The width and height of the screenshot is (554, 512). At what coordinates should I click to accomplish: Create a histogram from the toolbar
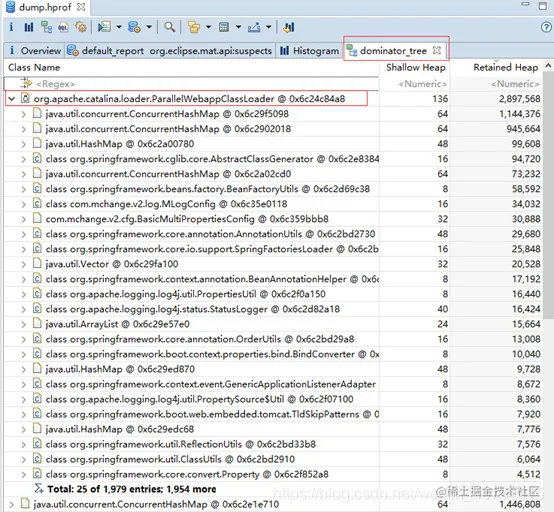[x=29, y=27]
